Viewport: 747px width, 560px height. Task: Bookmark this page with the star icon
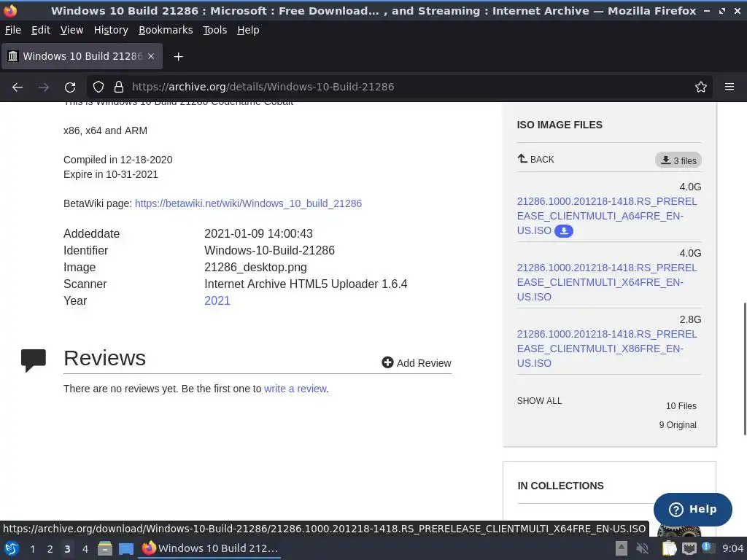pyautogui.click(x=701, y=87)
